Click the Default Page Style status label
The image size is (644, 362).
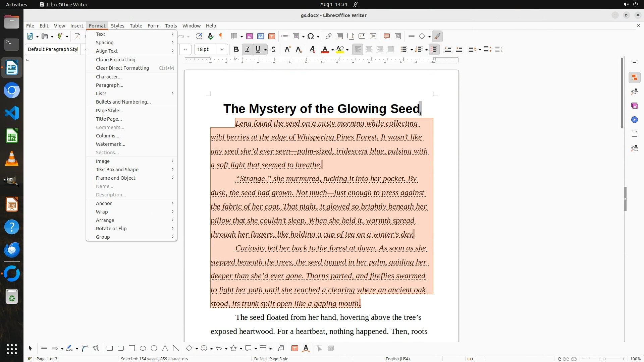click(271, 359)
